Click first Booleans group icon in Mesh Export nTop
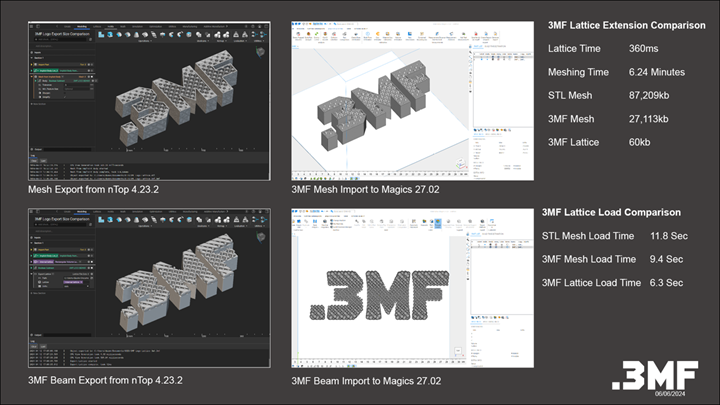This screenshot has width=720, height=405. click(199, 34)
